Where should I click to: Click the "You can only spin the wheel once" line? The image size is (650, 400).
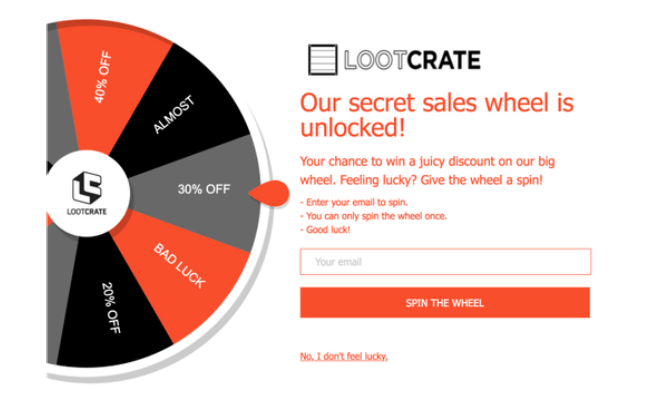tap(374, 216)
